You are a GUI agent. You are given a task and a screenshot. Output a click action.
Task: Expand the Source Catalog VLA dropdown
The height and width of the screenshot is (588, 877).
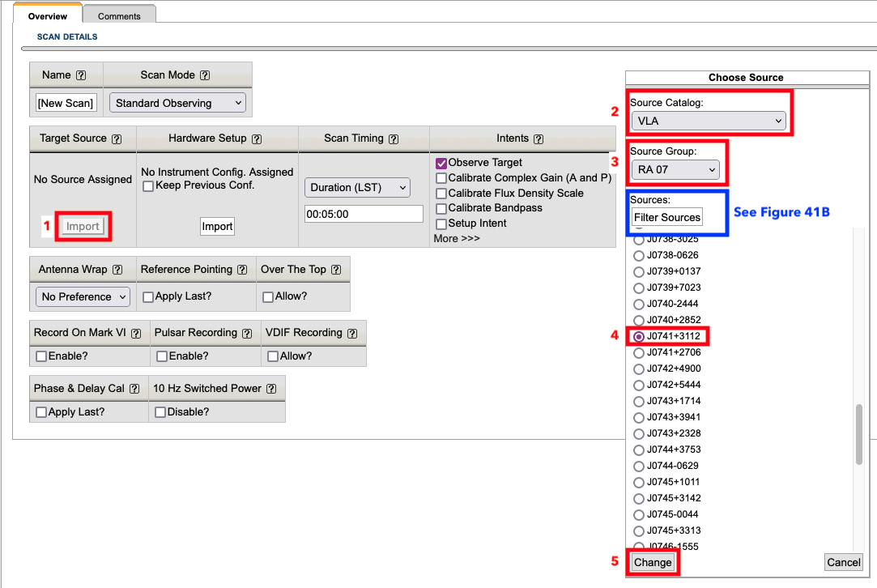709,121
